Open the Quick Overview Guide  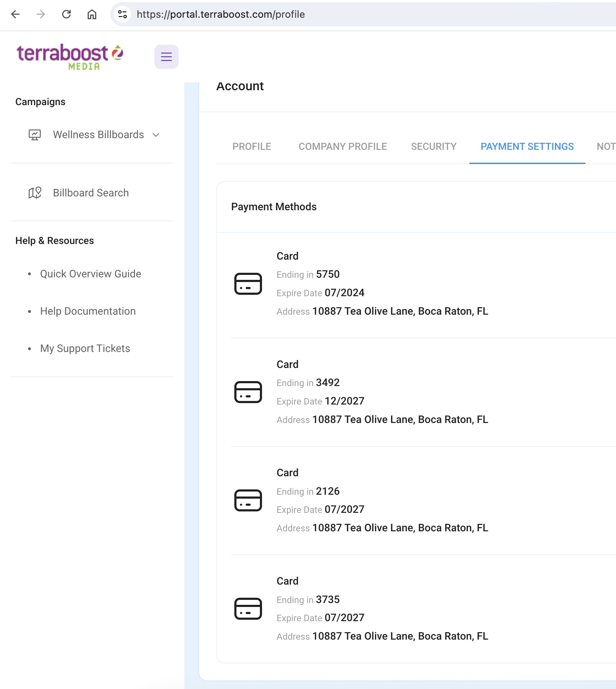click(x=91, y=273)
